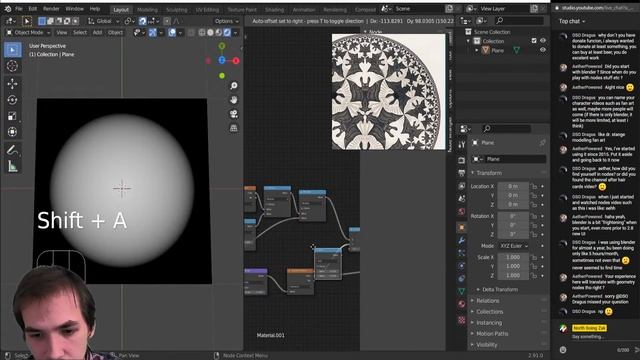Edit the Location X value field
Viewport: 640px width, 360px height.
(513, 186)
